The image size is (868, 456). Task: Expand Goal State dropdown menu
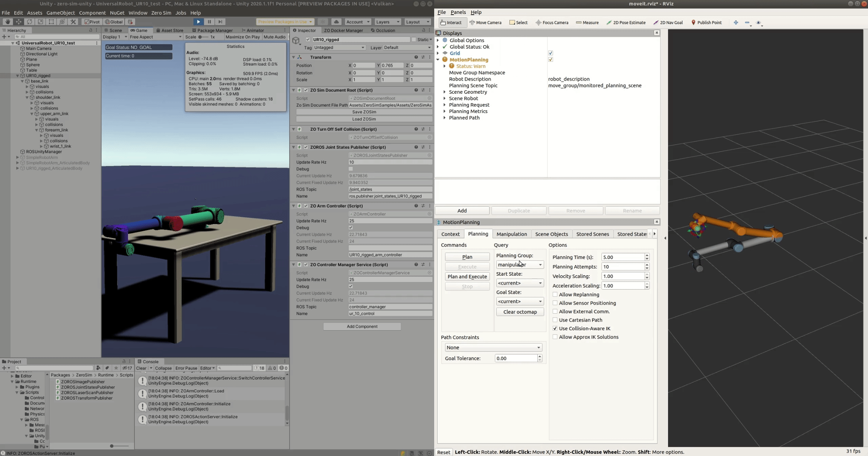[540, 301]
